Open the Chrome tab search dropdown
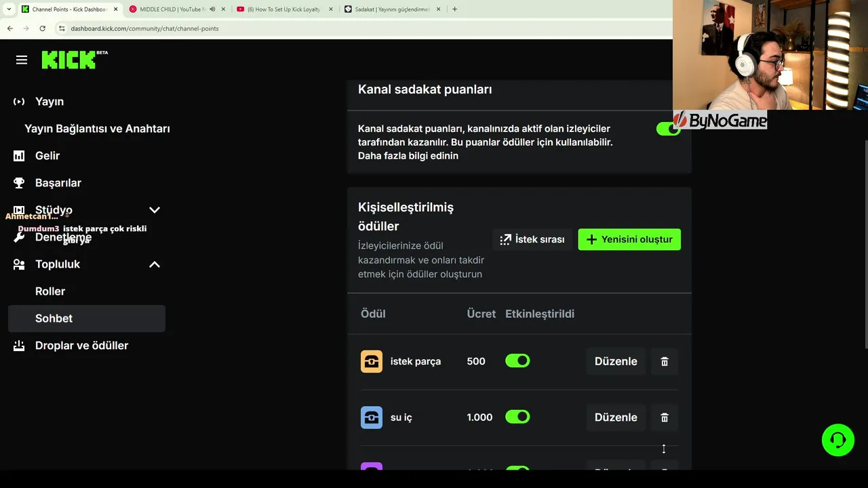 pos(9,9)
